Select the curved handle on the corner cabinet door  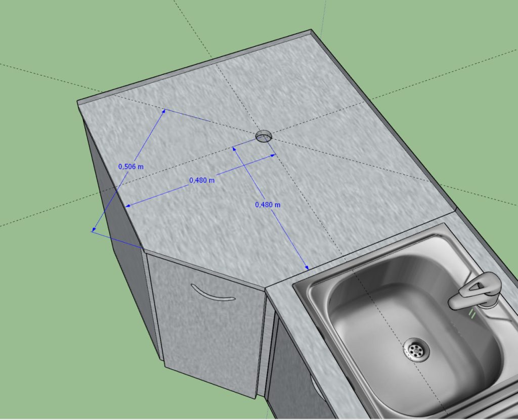[213, 294]
